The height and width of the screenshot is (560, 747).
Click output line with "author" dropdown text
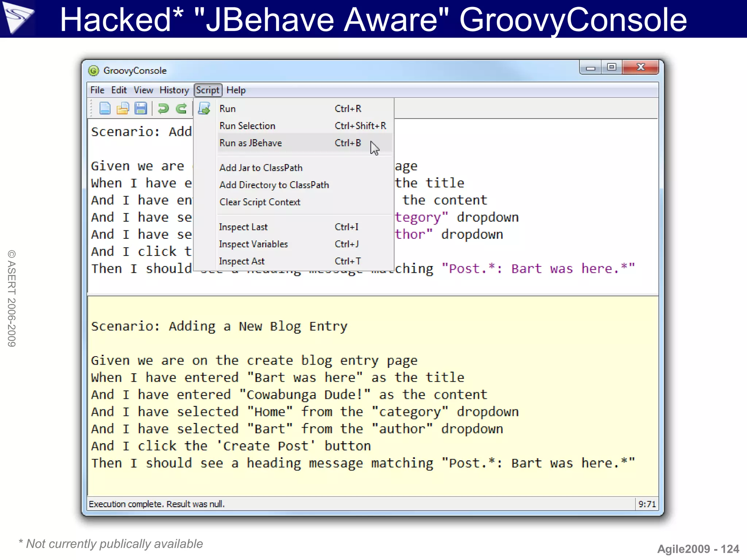tap(297, 429)
